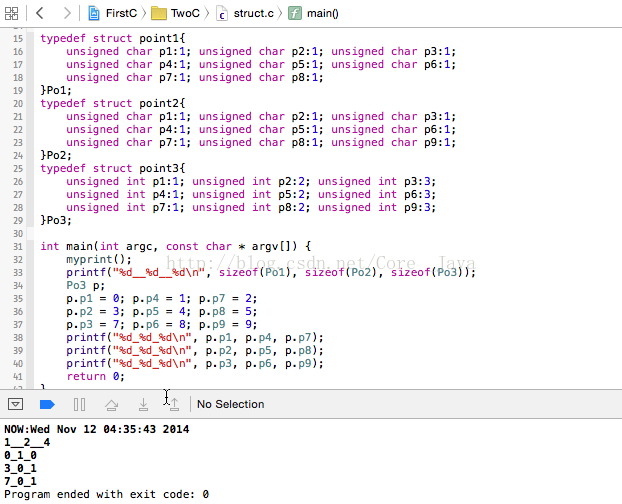Toggle breakpoints activation
The width and height of the screenshot is (622, 504).
click(x=46, y=404)
